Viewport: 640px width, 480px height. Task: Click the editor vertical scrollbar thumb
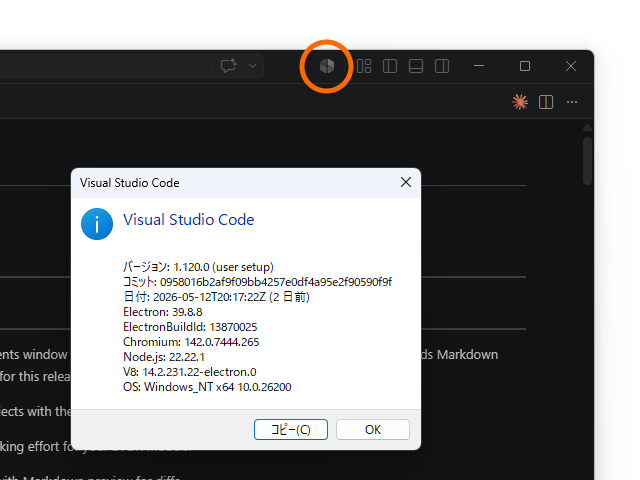[x=587, y=161]
